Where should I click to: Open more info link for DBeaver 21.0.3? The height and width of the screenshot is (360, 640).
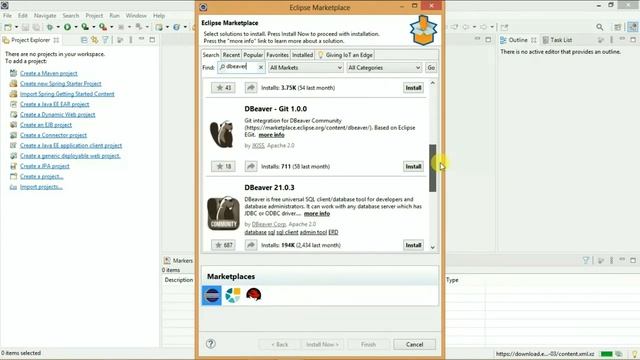coord(317,213)
